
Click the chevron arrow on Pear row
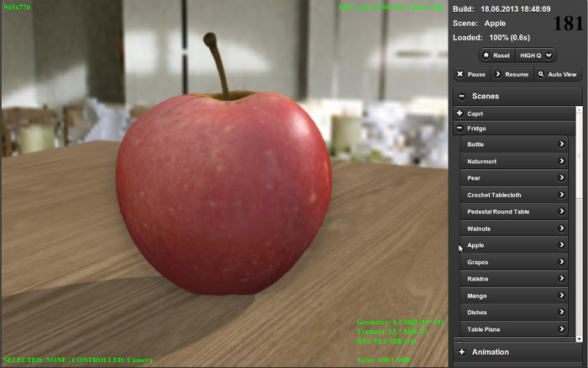[x=561, y=177]
